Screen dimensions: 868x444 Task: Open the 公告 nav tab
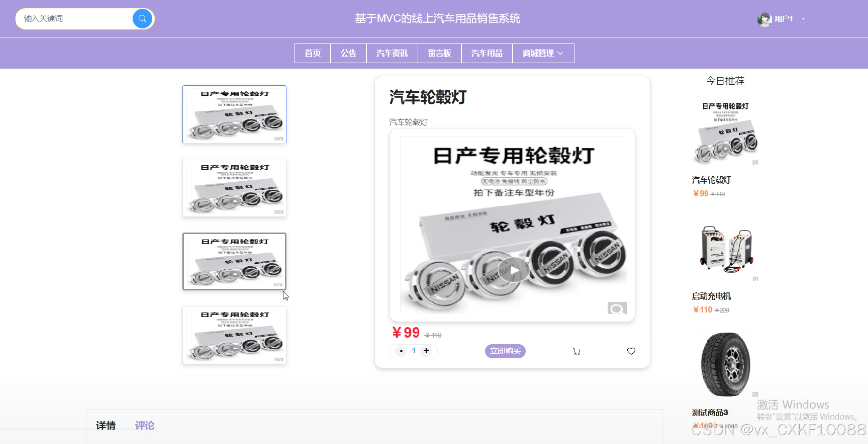[x=349, y=53]
